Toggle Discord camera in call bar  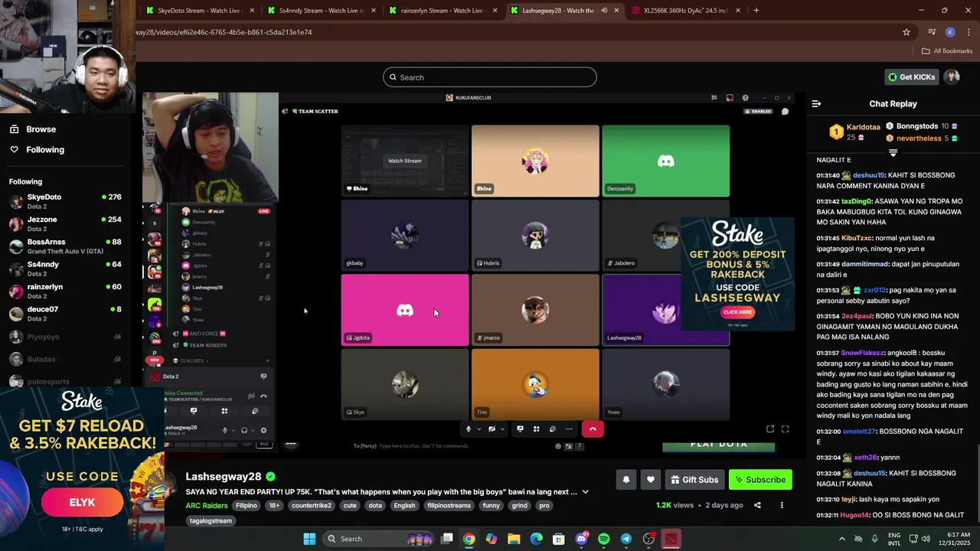click(492, 429)
